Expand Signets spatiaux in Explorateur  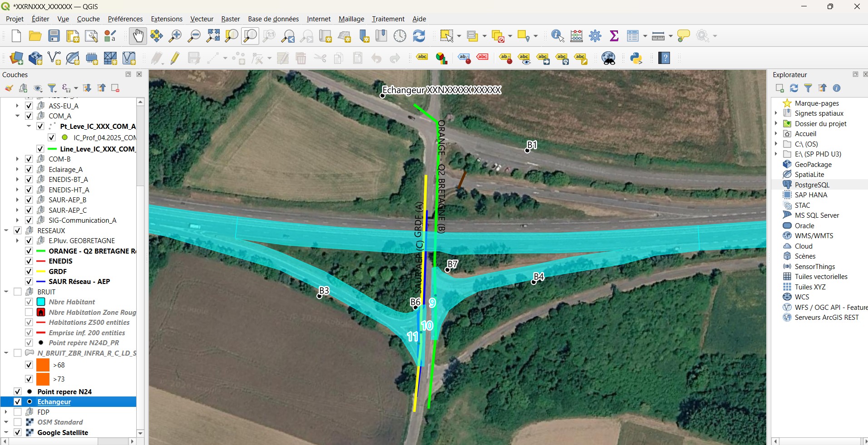pos(776,113)
